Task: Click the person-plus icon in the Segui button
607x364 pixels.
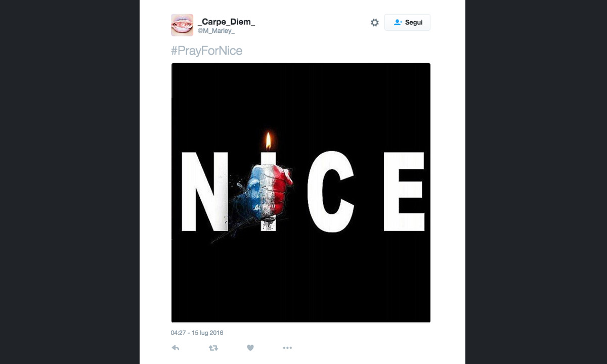Action: point(398,23)
